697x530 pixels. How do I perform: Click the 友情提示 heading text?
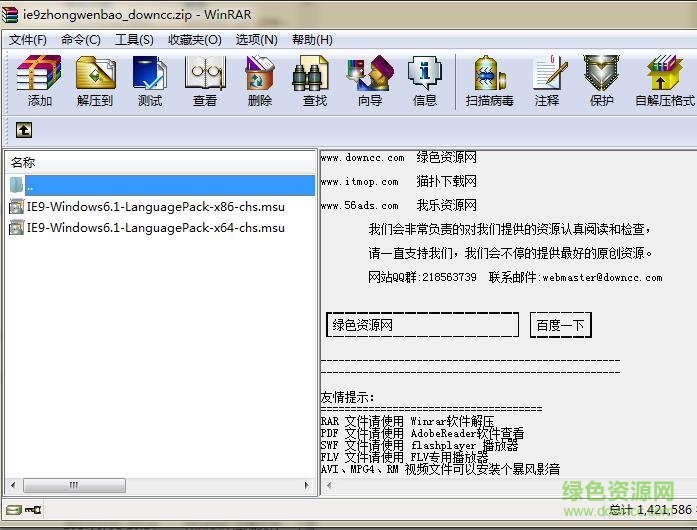click(347, 397)
